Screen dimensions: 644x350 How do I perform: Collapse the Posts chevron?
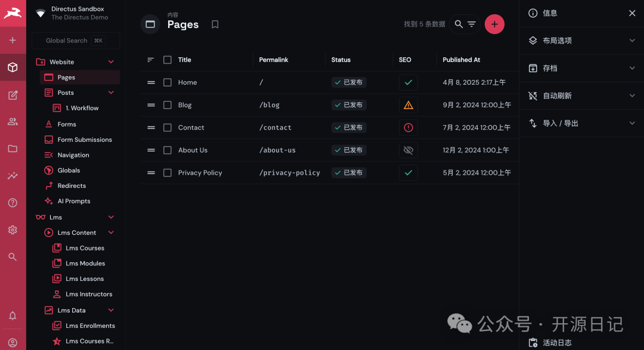point(111,93)
